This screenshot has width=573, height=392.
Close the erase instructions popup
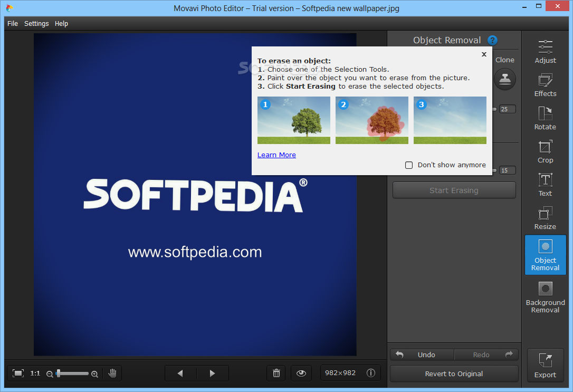click(x=484, y=54)
